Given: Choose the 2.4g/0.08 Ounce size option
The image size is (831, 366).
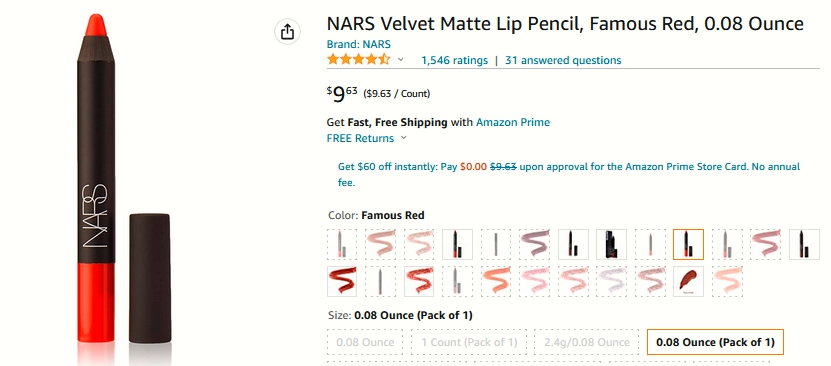Looking at the screenshot, I should [x=587, y=342].
